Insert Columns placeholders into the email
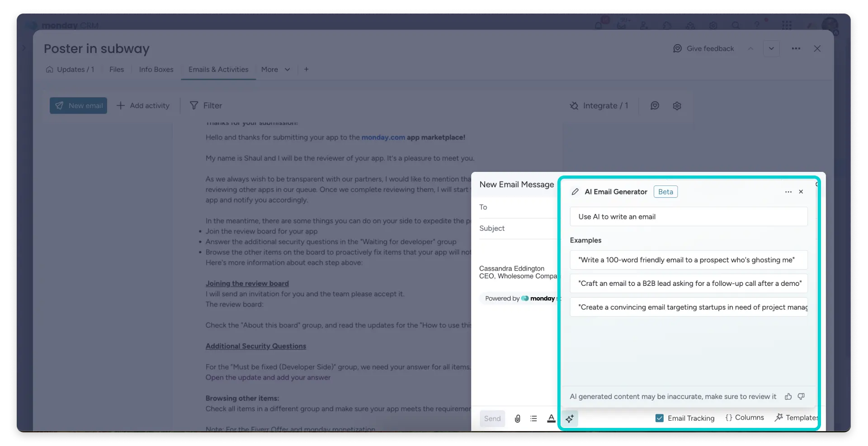 (745, 418)
